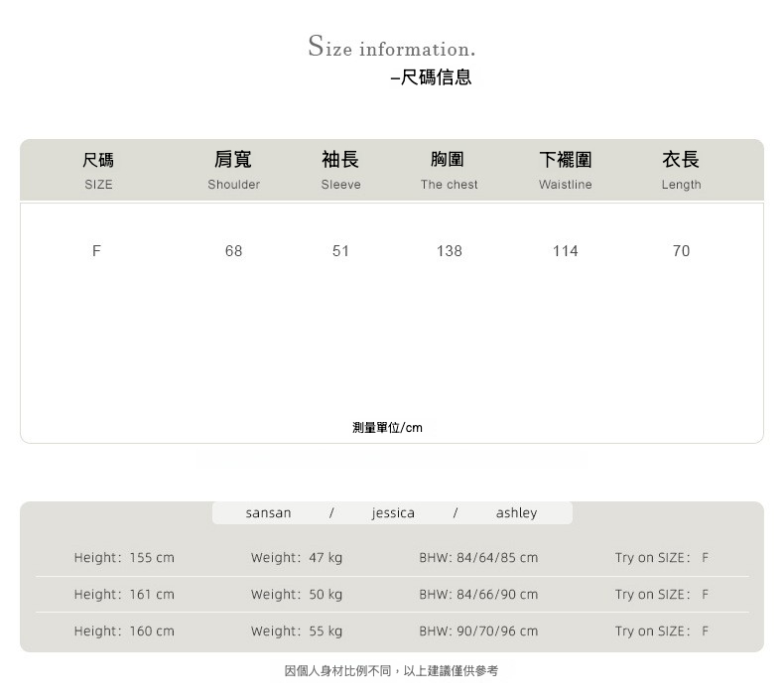Click the length value 70
This screenshot has height=700, width=784.
coord(681,250)
